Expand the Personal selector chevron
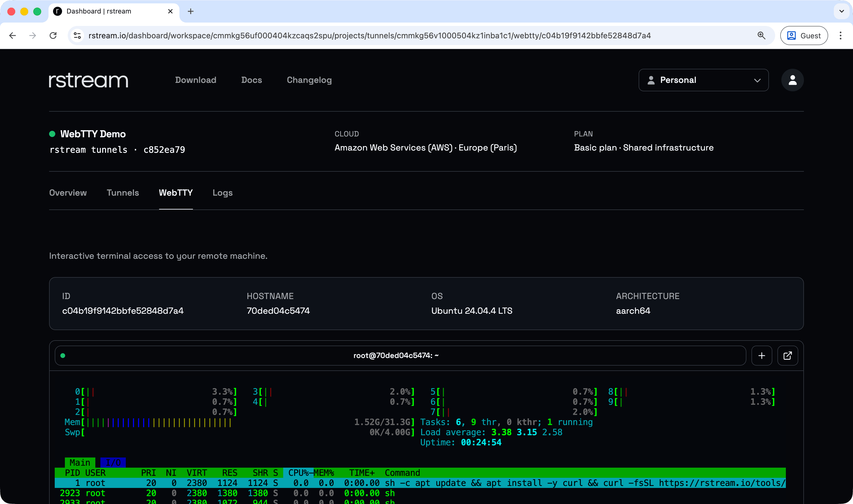853x504 pixels. 757,81
